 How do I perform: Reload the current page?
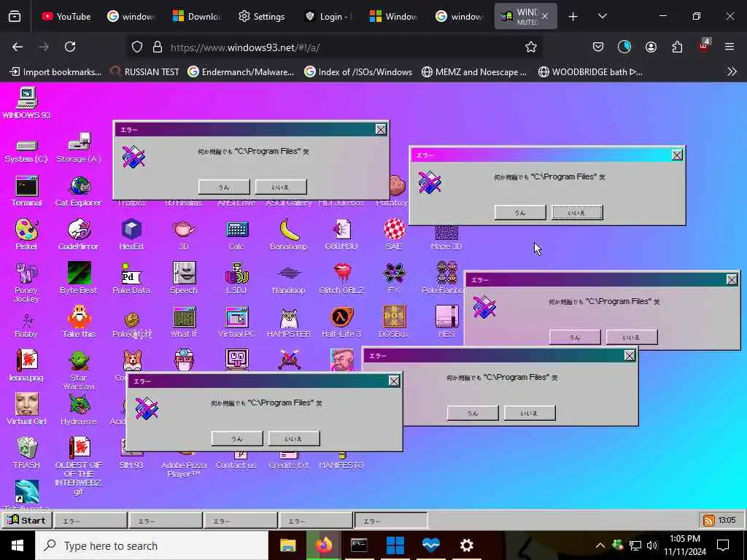coord(70,47)
